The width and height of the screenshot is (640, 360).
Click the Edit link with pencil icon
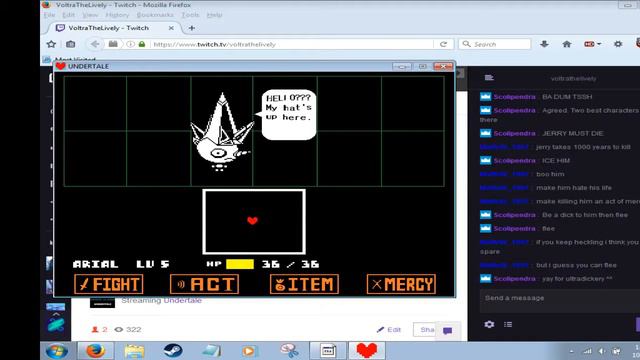(x=389, y=329)
